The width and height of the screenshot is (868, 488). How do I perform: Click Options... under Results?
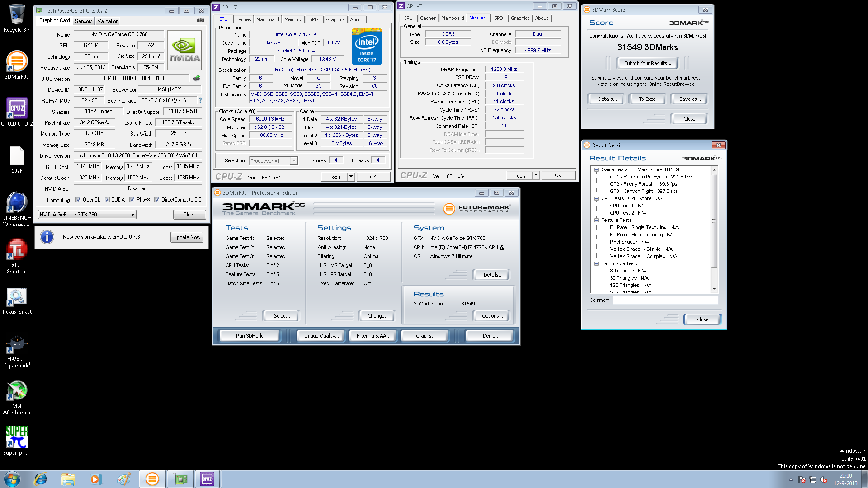point(492,316)
